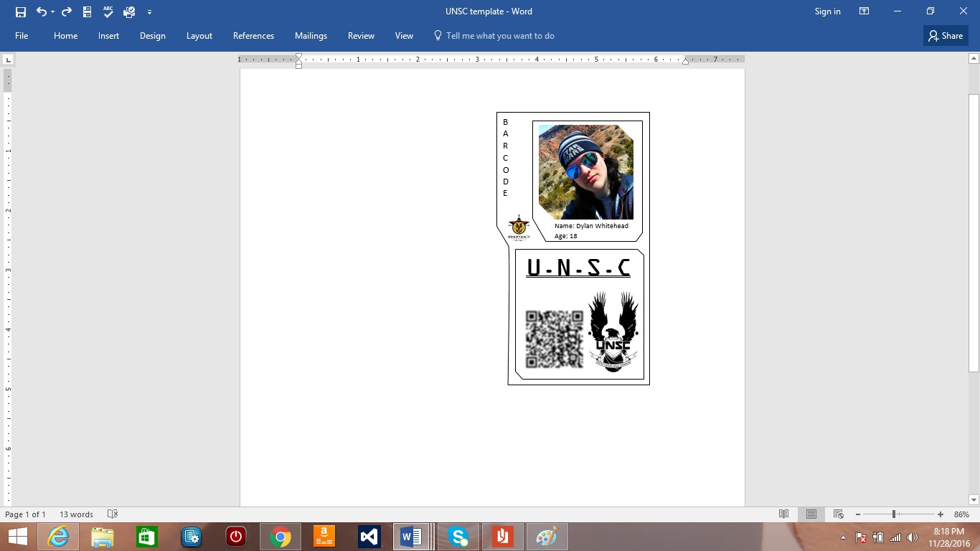Image resolution: width=980 pixels, height=551 pixels.
Task: Click the U-N-S-C heading text
Action: coord(578,268)
